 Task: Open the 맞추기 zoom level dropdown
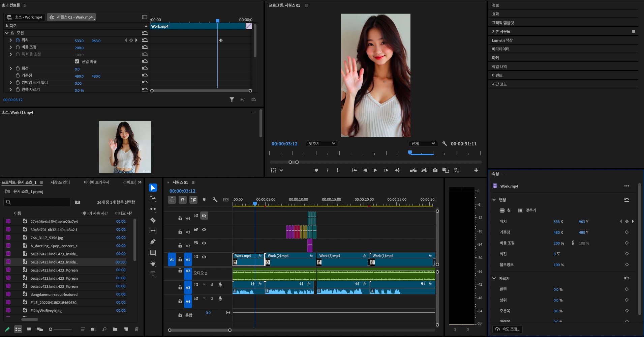point(321,144)
